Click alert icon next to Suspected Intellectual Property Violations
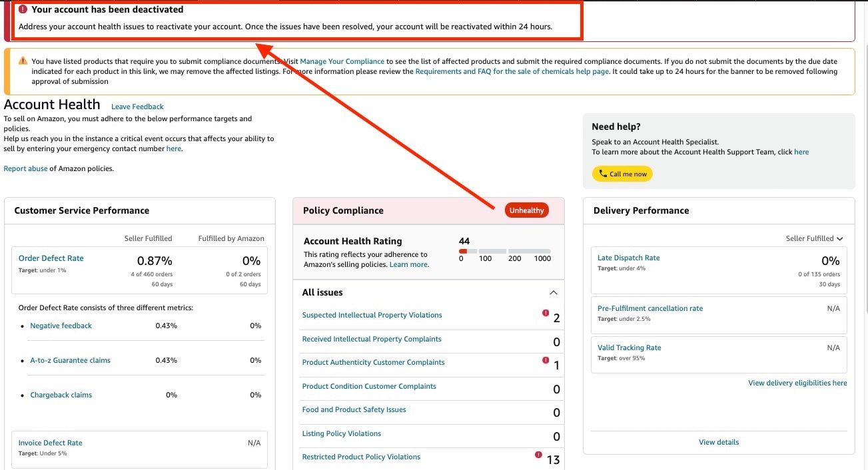The width and height of the screenshot is (868, 470). point(546,313)
